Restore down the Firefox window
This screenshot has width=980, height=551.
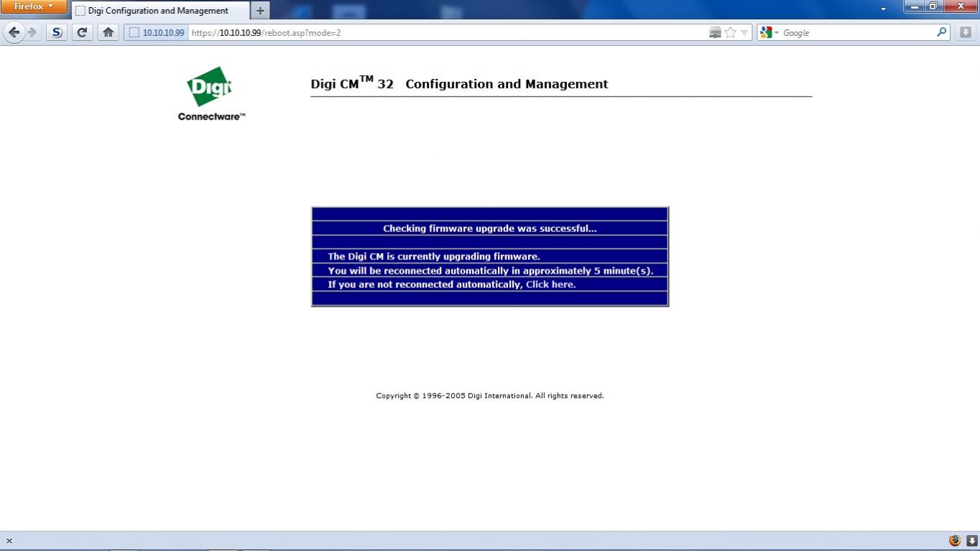(933, 6)
